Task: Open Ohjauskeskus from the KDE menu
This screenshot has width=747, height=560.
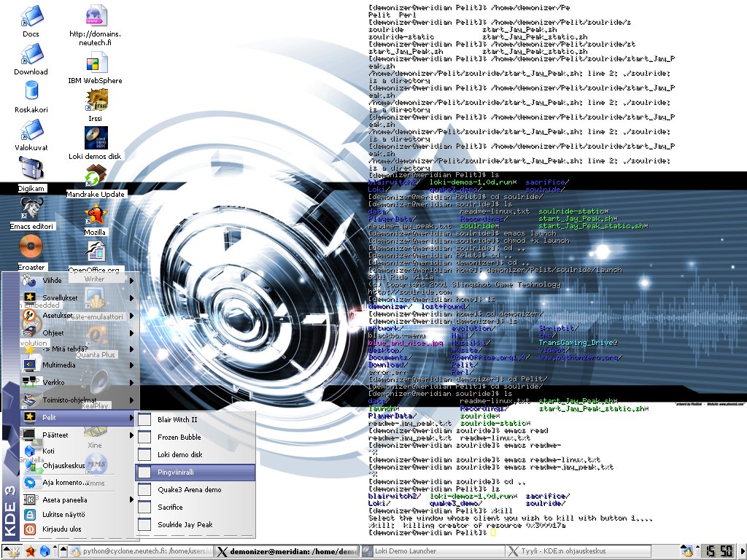Action: pyautogui.click(x=77, y=466)
